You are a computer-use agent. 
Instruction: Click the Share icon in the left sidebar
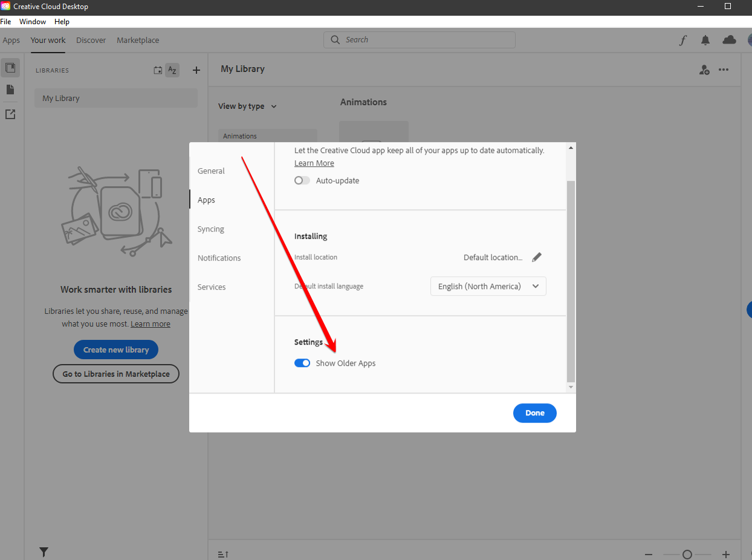coord(10,114)
